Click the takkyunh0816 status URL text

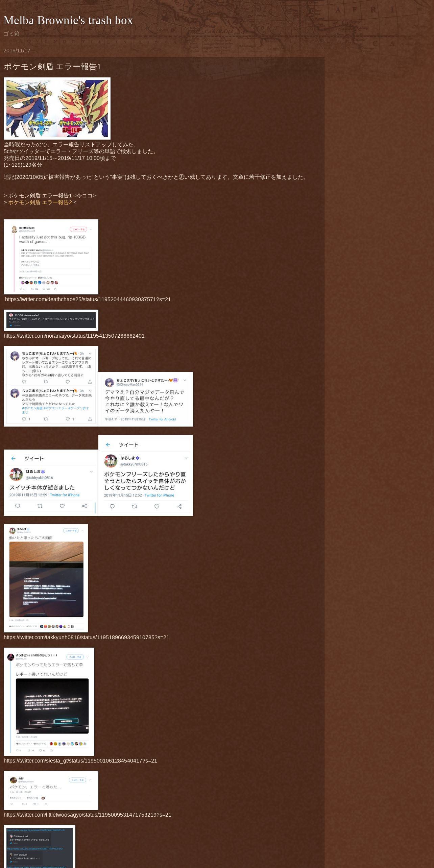pyautogui.click(x=87, y=637)
